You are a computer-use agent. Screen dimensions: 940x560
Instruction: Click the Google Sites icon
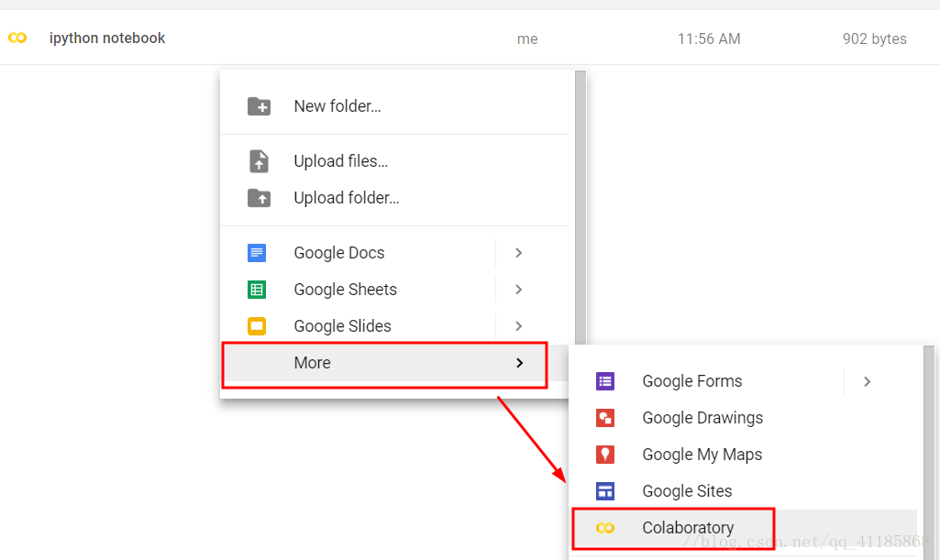[604, 491]
